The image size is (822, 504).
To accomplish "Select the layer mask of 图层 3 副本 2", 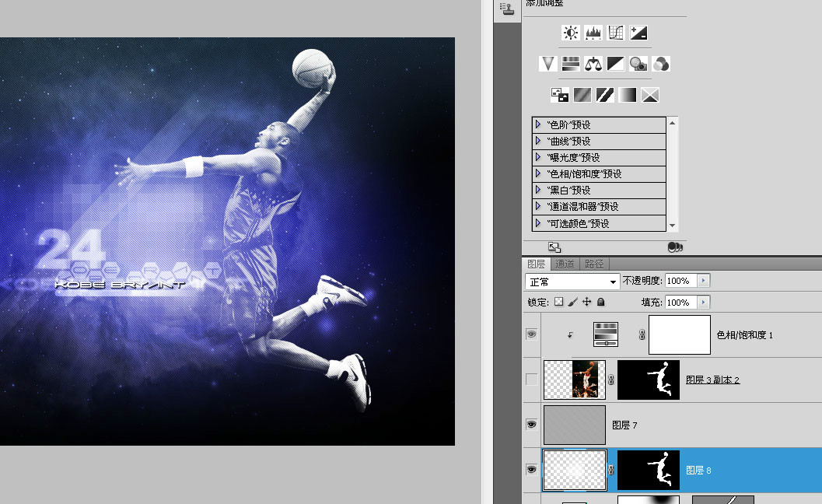I will click(649, 380).
